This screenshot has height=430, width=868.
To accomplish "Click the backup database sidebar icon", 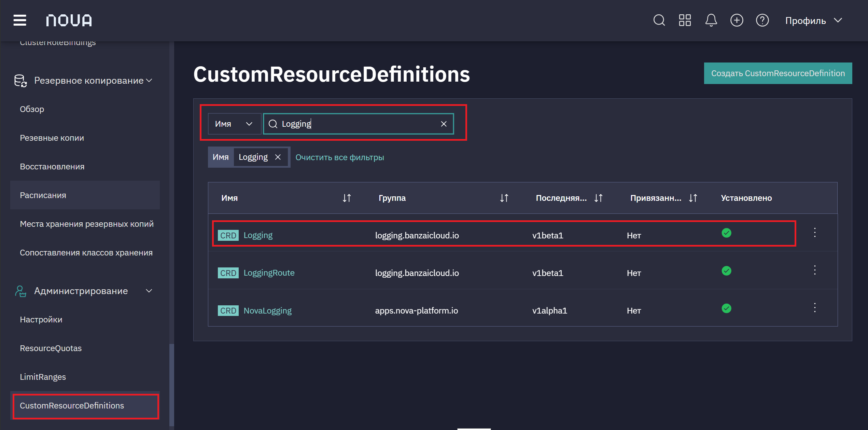I will [20, 81].
